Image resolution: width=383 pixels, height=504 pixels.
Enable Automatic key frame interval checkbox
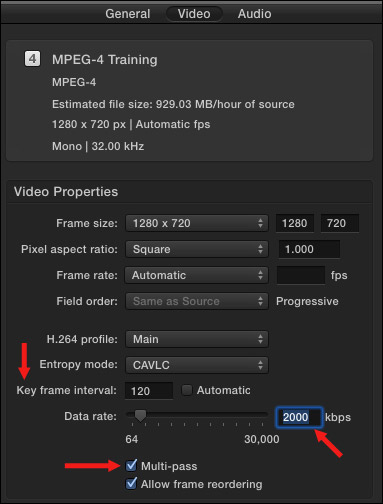(187, 390)
